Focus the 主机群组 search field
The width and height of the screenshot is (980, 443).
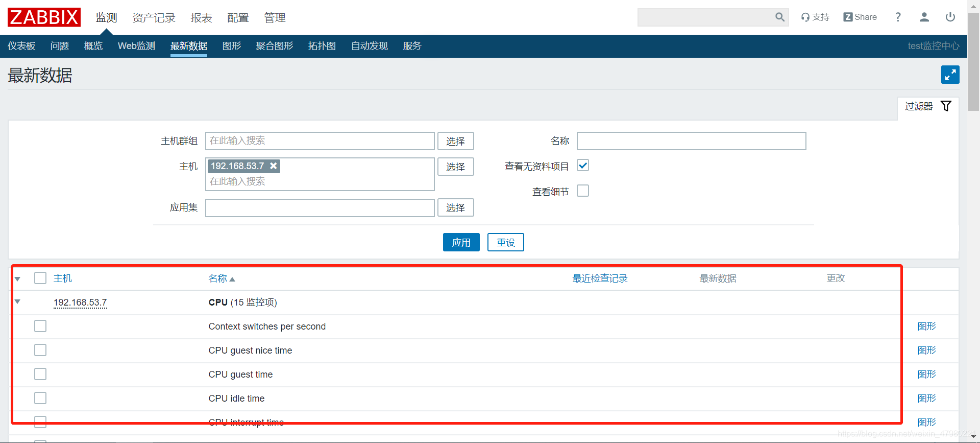click(320, 141)
